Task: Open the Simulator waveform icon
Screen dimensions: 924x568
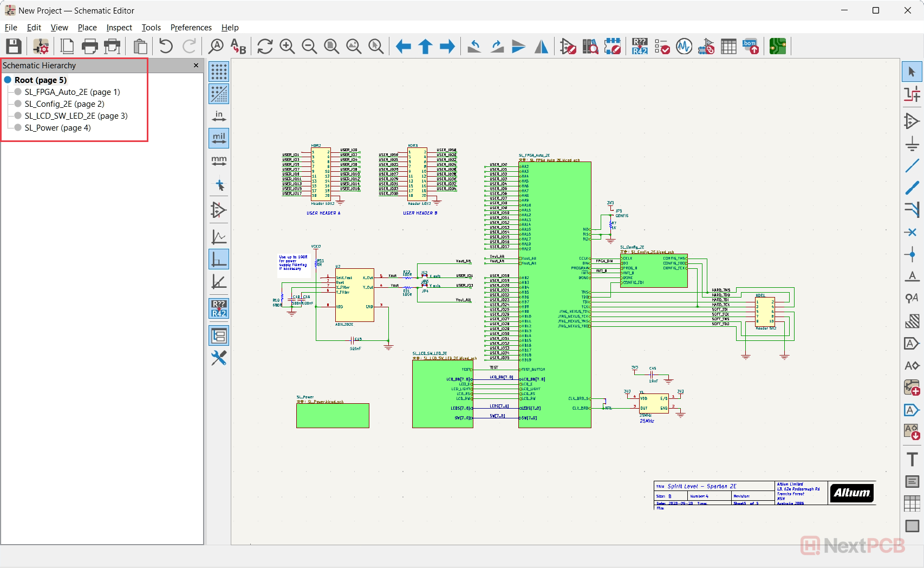Action: click(684, 47)
